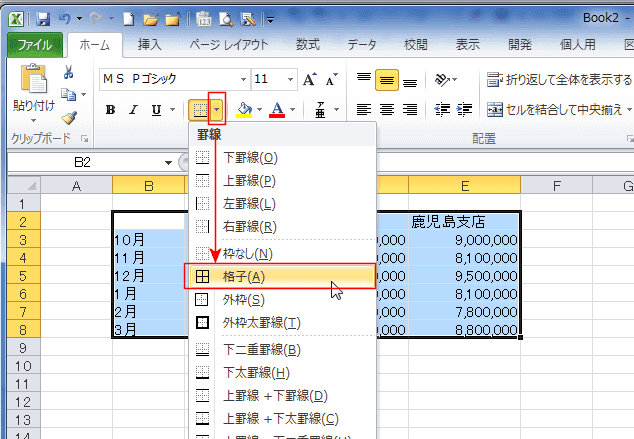Switch to the 校閲 tab
The width and height of the screenshot is (634, 439).
(416, 45)
